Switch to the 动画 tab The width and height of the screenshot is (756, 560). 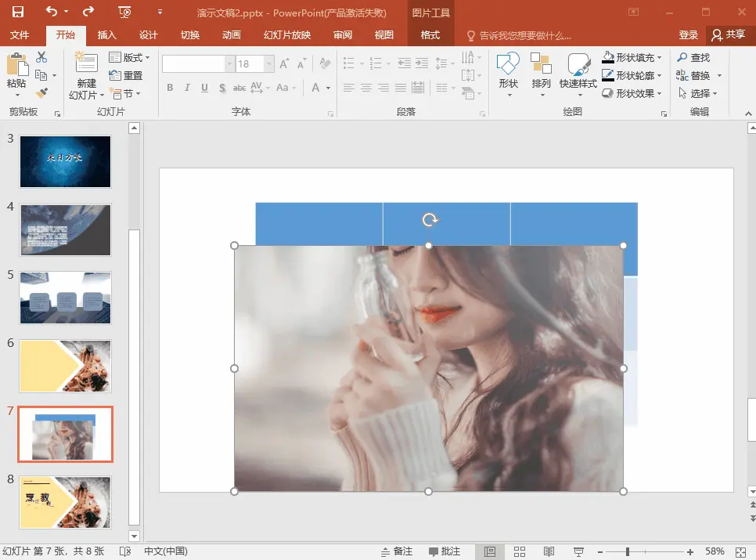click(231, 35)
